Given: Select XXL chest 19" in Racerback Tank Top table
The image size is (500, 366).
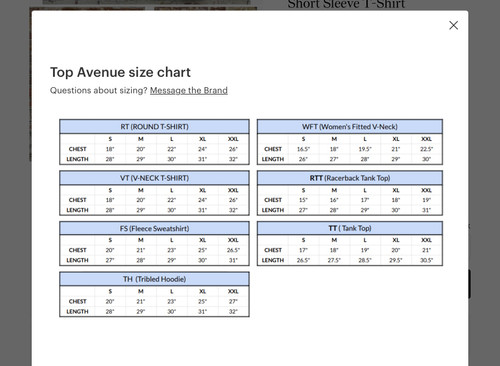Looking at the screenshot, I should [x=426, y=200].
